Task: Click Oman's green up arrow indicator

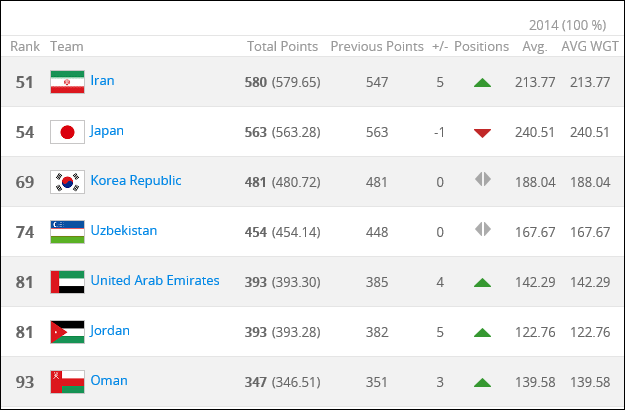Action: pyautogui.click(x=482, y=383)
